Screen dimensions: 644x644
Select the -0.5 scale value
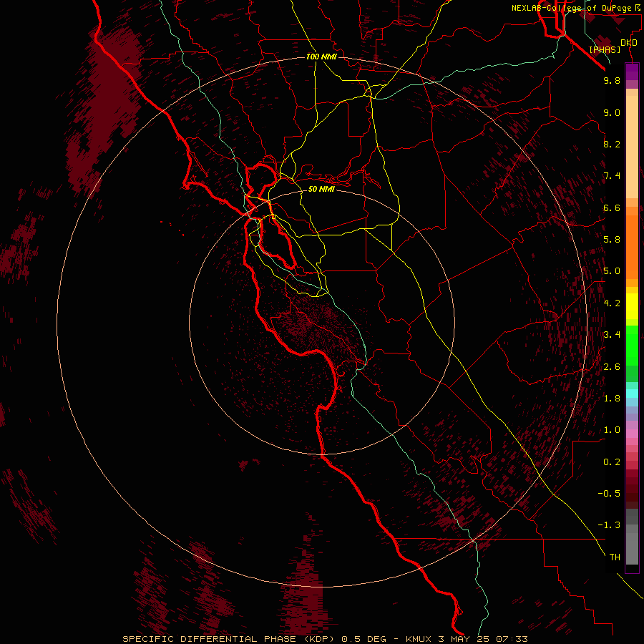click(x=609, y=493)
